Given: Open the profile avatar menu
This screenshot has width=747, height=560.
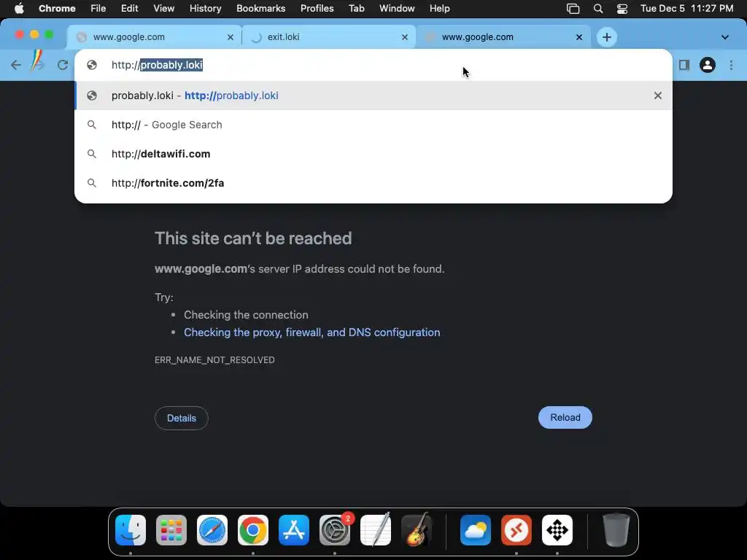Looking at the screenshot, I should click(708, 65).
